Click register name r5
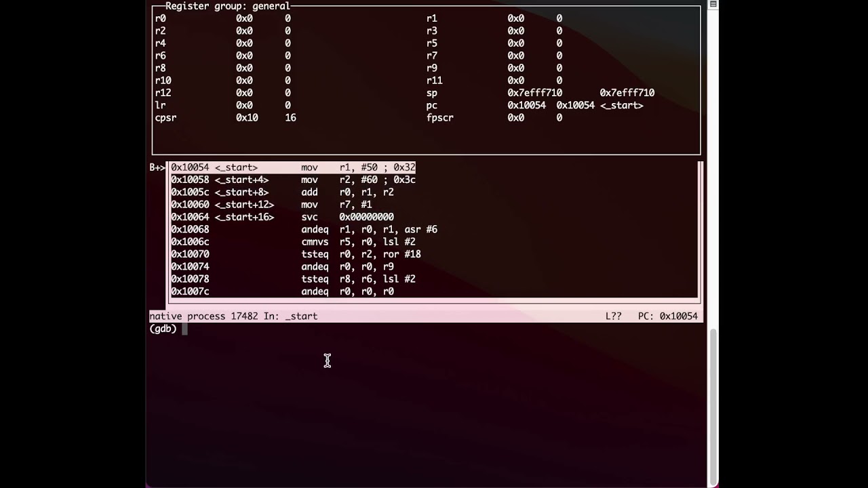 [x=432, y=43]
